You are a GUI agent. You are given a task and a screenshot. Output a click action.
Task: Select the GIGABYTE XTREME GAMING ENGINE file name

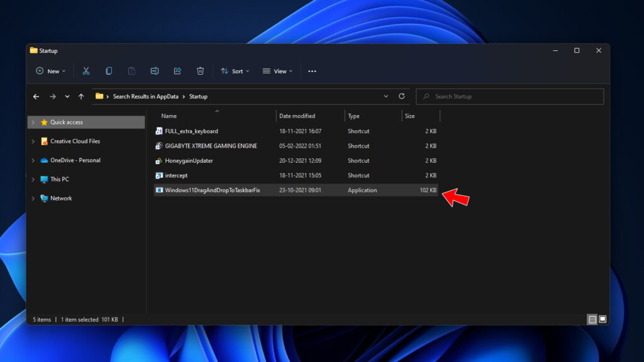tap(211, 146)
